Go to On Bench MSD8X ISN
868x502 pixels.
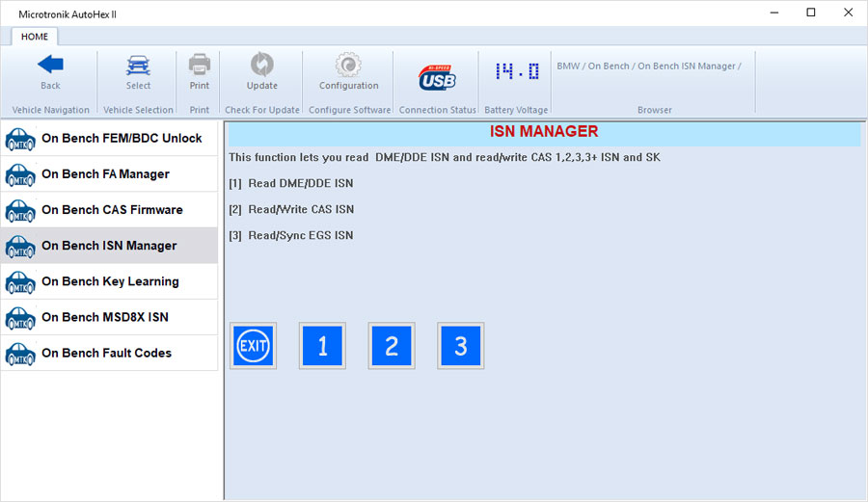[109, 317]
